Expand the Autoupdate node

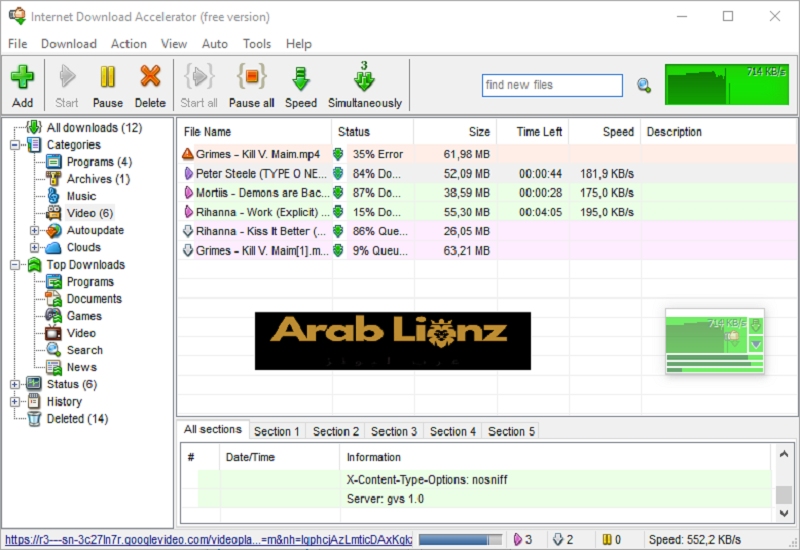tap(34, 231)
